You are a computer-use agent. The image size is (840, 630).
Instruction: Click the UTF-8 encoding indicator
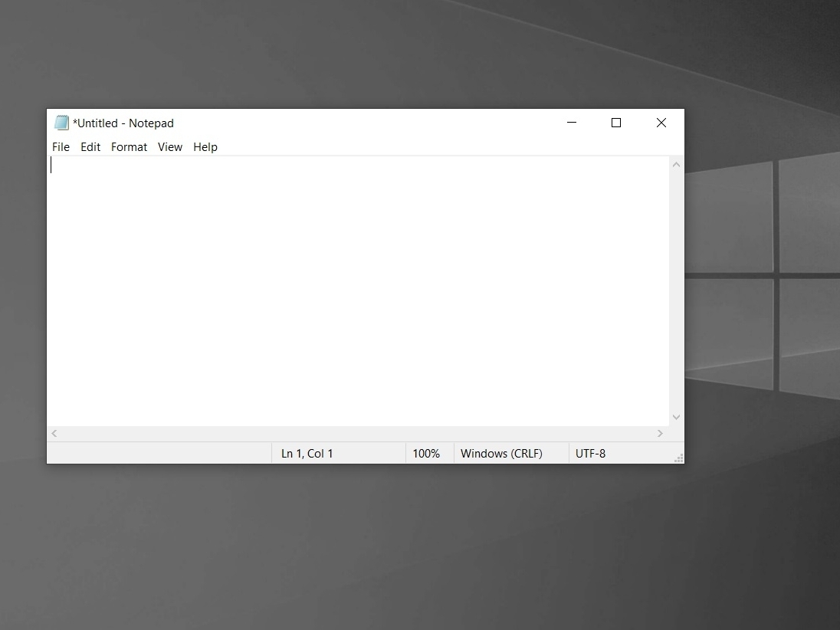click(590, 454)
